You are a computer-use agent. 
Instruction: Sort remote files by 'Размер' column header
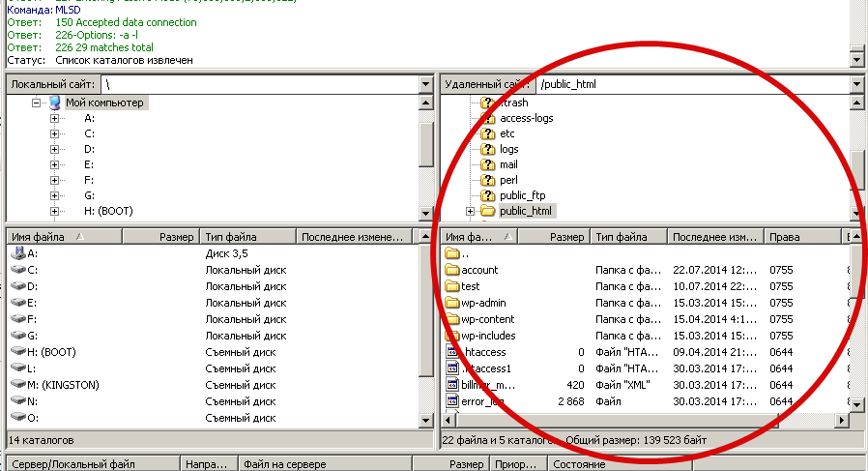554,237
